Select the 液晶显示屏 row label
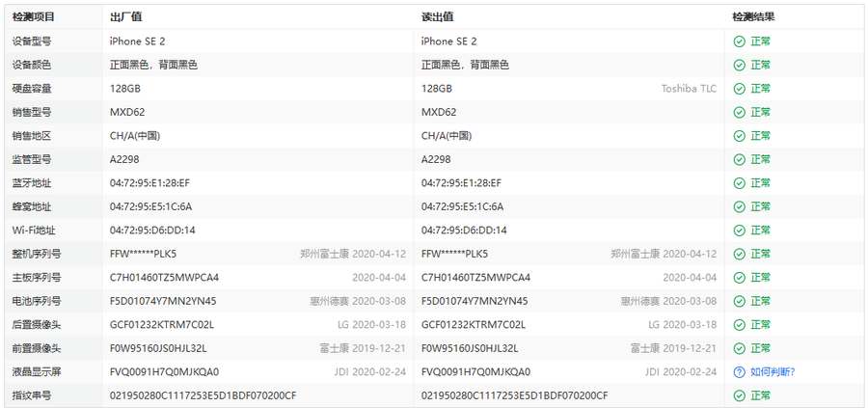This screenshot has height=408, width=868. click(37, 372)
